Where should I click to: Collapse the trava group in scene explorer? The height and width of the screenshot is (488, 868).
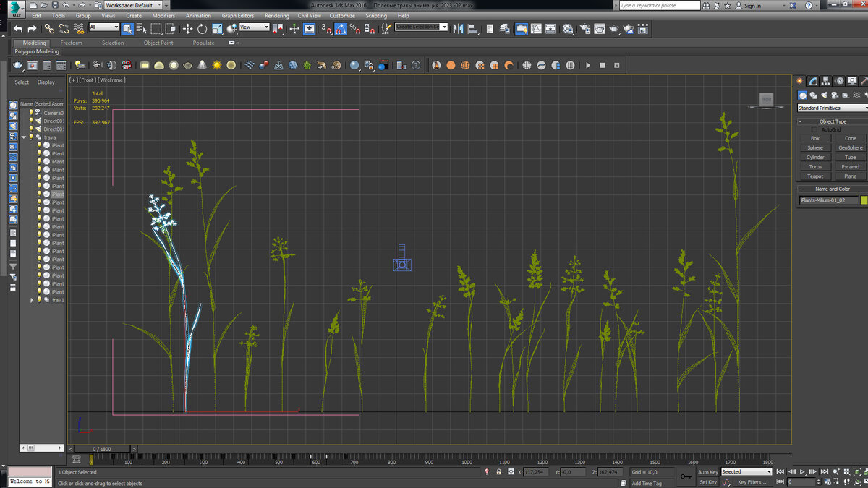tap(23, 137)
